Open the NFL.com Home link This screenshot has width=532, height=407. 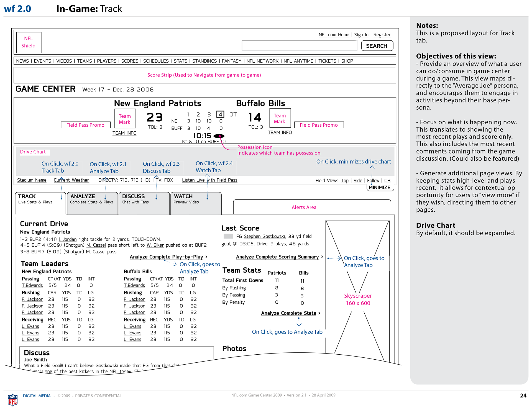(334, 35)
